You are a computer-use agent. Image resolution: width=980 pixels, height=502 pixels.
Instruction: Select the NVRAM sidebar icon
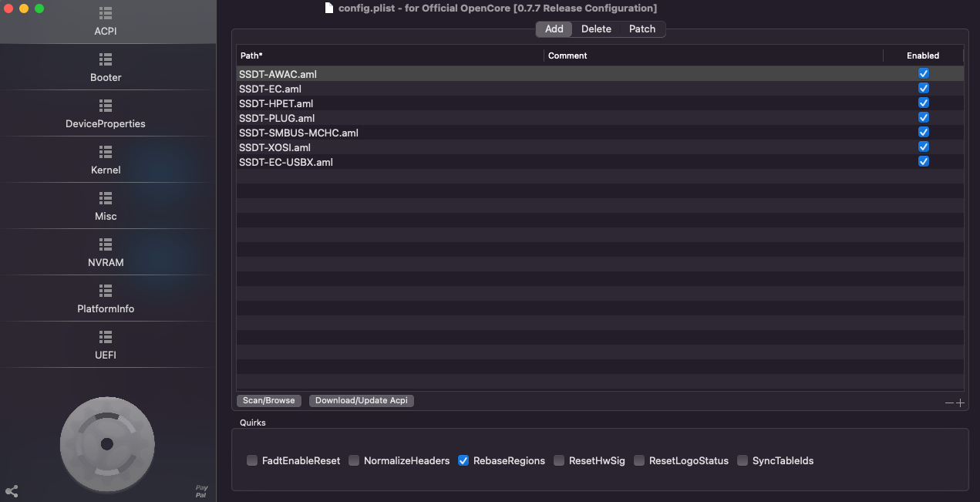[x=106, y=244]
